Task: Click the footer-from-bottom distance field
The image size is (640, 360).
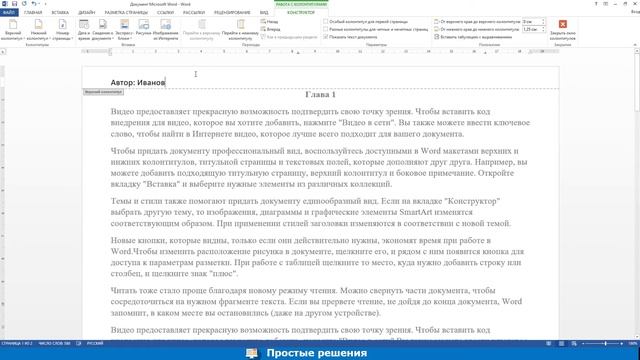Action: coord(531,29)
